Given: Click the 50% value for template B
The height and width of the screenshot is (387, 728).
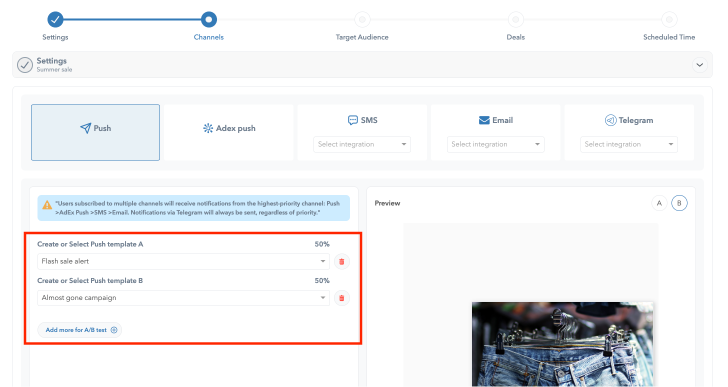Looking at the screenshot, I should (322, 281).
